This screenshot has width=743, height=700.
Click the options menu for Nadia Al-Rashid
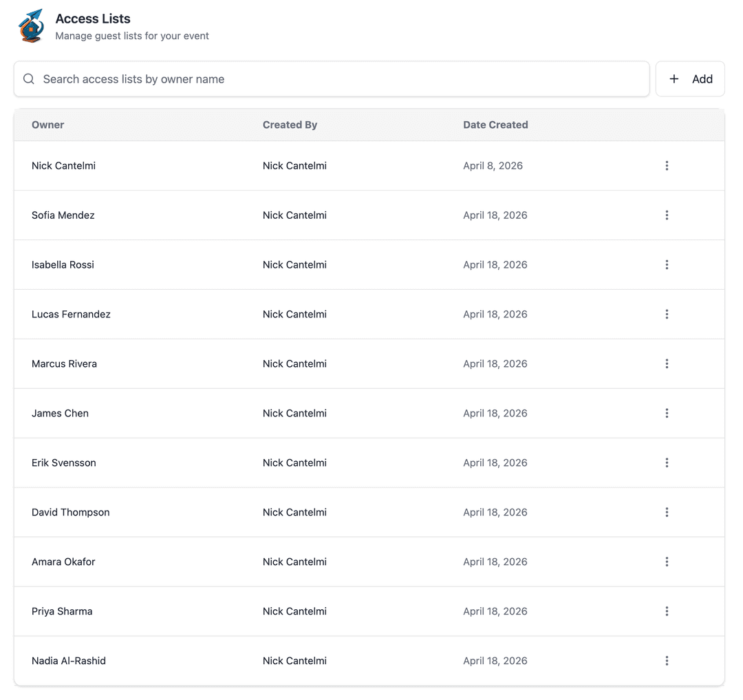click(667, 661)
